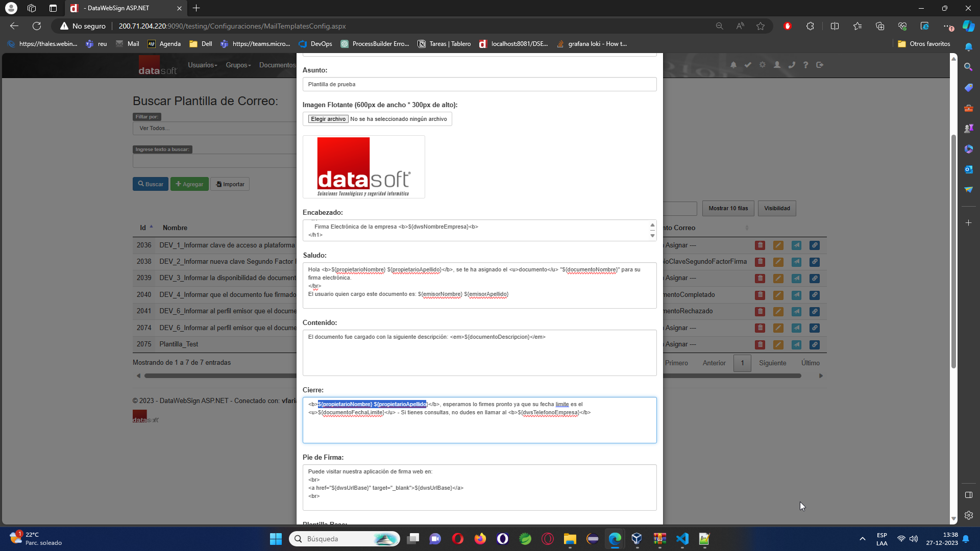Click browser address bar URL
The width and height of the screenshot is (980, 551).
(232, 26)
